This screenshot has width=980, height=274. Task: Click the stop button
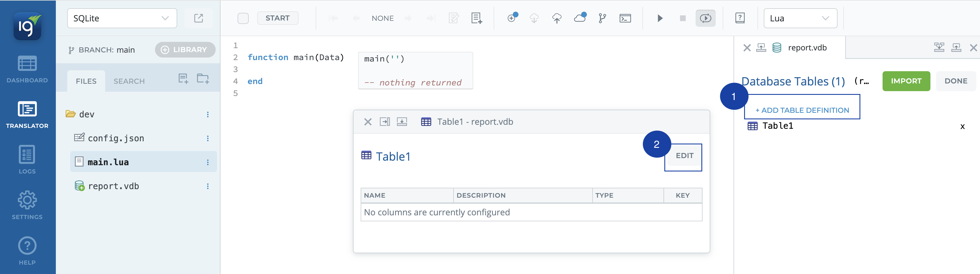[x=683, y=18]
